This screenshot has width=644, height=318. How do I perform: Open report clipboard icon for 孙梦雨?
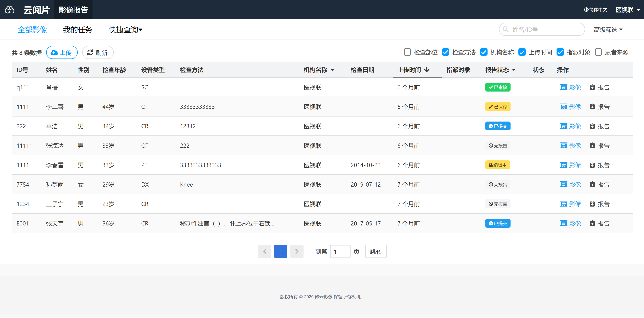pyautogui.click(x=592, y=185)
